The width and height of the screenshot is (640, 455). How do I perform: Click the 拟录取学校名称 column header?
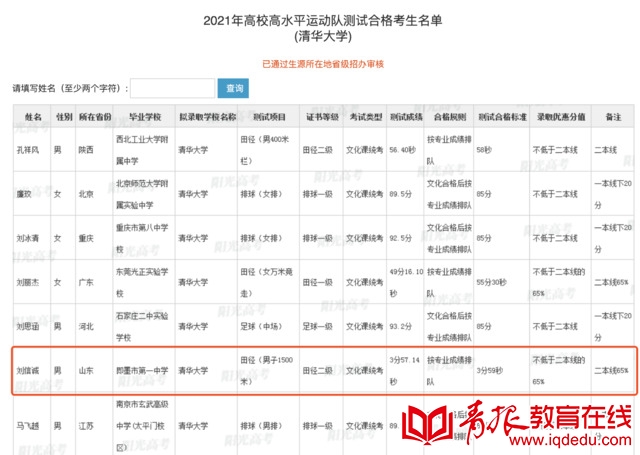(207, 117)
